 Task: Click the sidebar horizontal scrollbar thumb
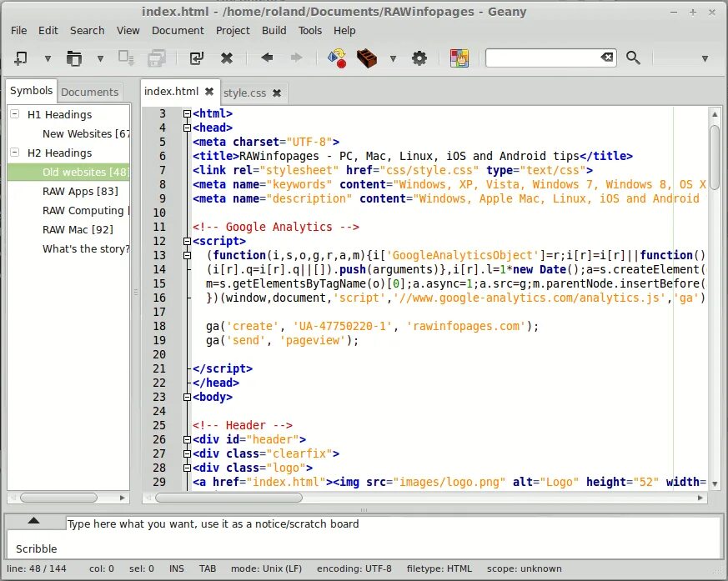point(58,498)
